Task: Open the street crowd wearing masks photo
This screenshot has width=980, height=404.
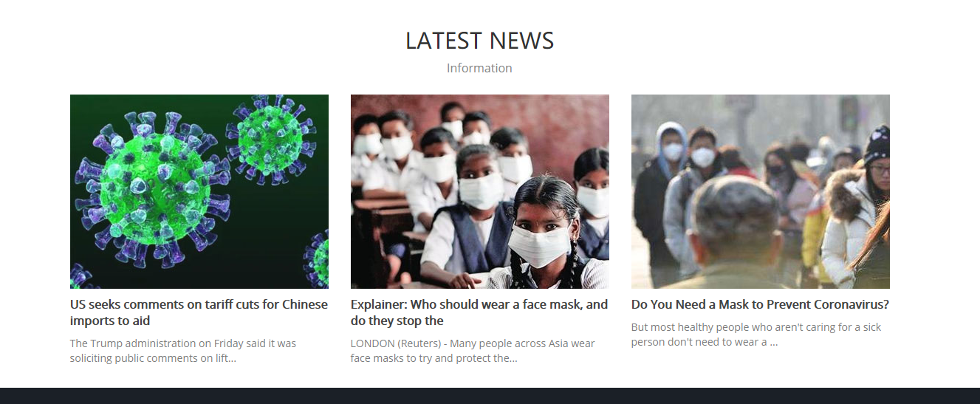Action: coord(761,191)
